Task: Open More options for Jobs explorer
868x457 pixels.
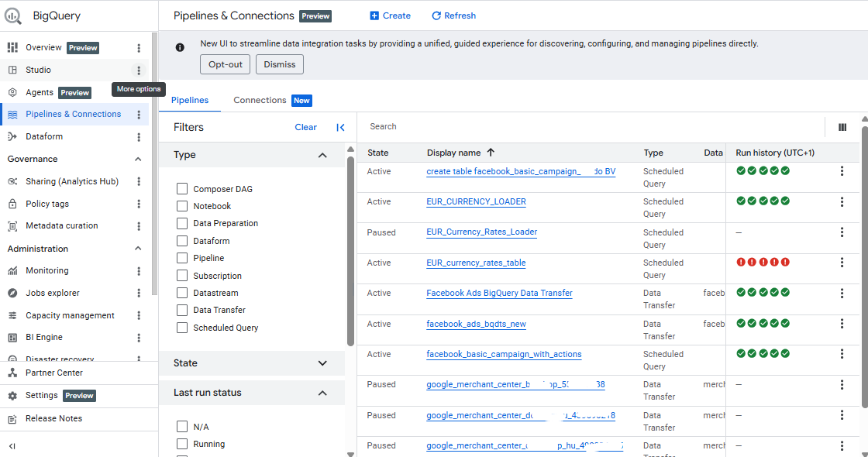Action: click(139, 294)
